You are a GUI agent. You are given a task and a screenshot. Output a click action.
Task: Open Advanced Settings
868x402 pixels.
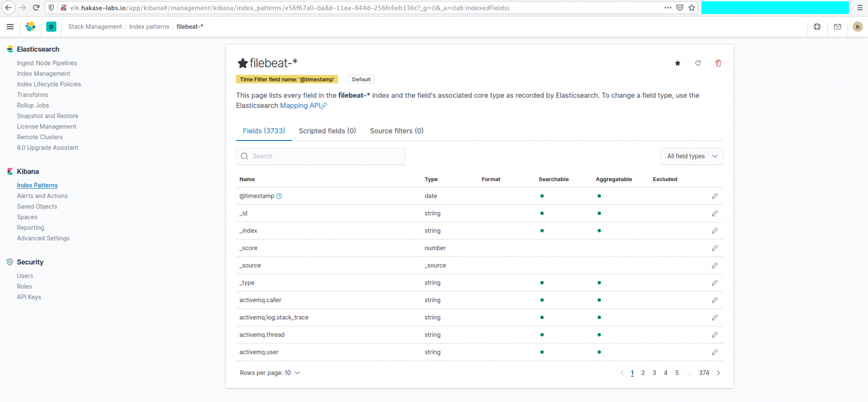pyautogui.click(x=43, y=238)
